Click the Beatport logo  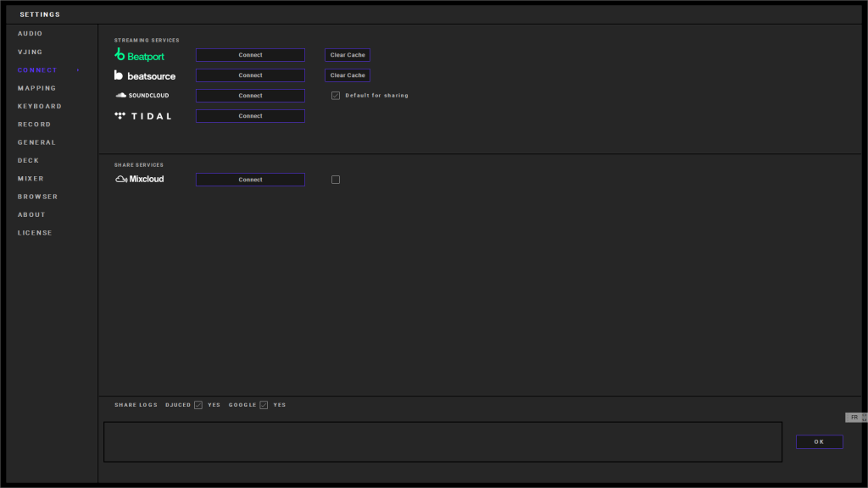pos(140,55)
